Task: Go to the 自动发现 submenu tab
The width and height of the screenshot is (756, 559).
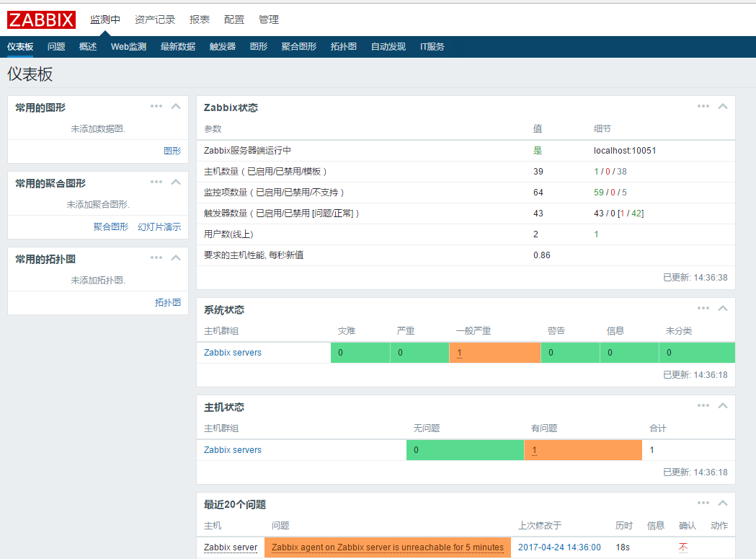Action: click(x=388, y=47)
